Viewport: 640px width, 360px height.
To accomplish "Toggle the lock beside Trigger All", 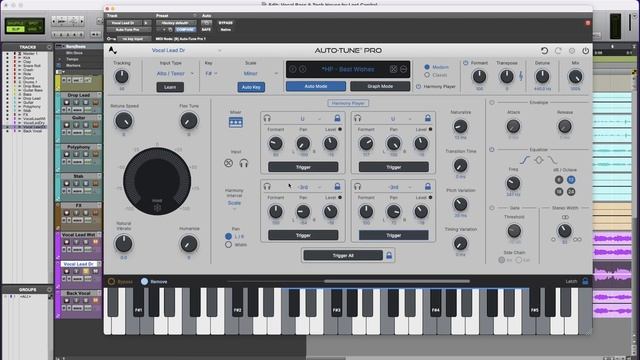I will coord(389,256).
